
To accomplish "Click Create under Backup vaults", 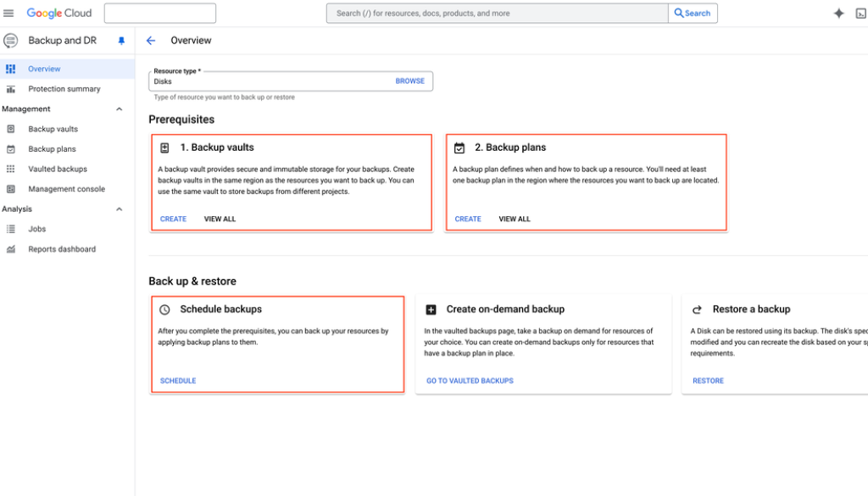I will 173,219.
